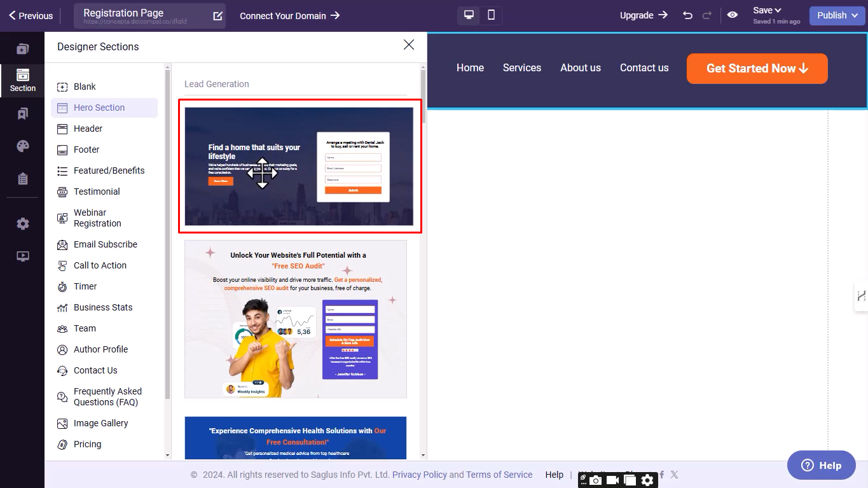Viewport: 868px width, 488px height.
Task: Open the monitor play icon in sidebar
Action: 22,256
